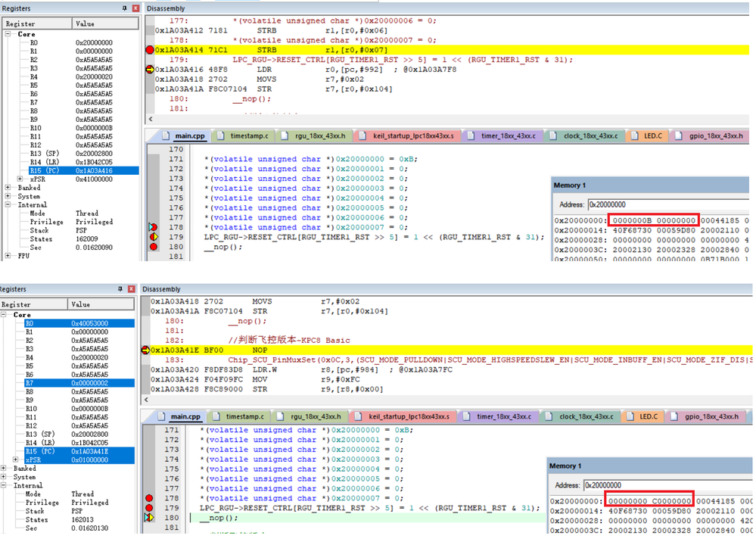Open keil_startup_lpc18xx43xx.s tab in lower window
This screenshot has width=756, height=536.
point(403,417)
